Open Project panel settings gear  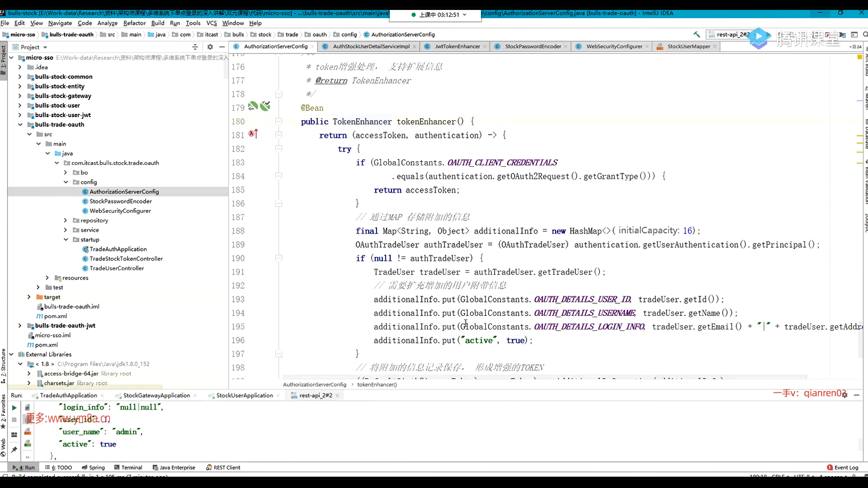[x=210, y=47]
